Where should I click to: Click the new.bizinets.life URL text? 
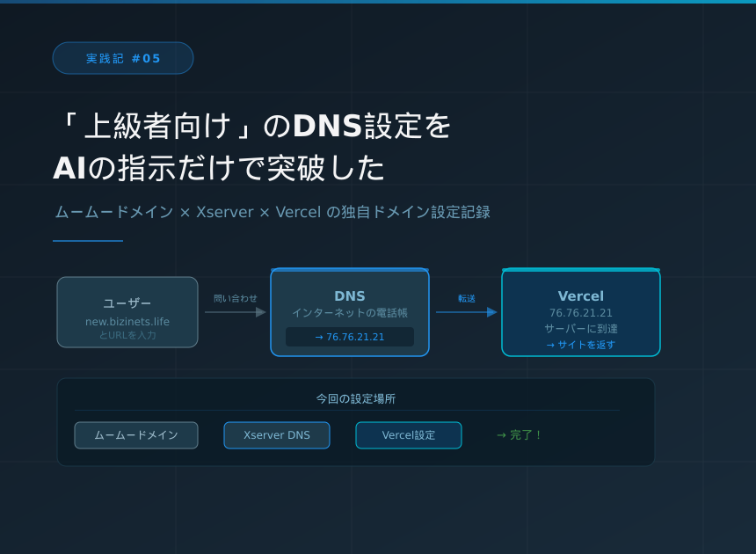coord(127,322)
